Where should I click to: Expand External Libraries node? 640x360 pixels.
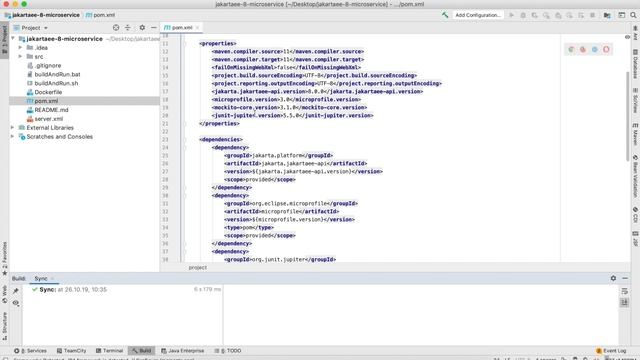click(x=13, y=128)
